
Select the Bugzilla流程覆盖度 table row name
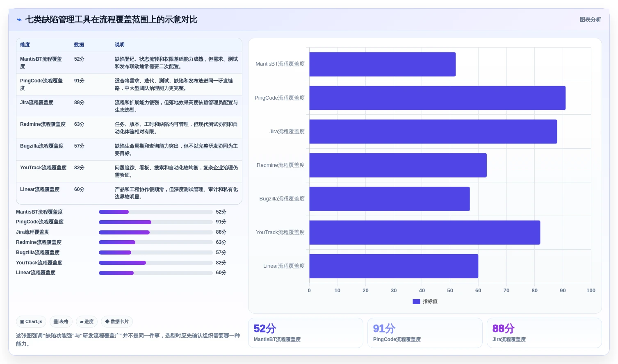coord(42,146)
